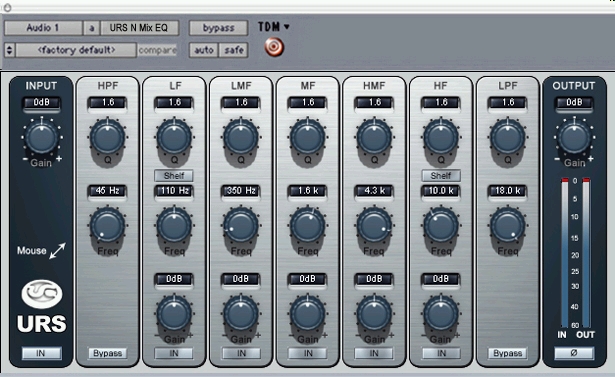615x377 pixels.
Task: Toggle the HMF band IN button
Action: tap(374, 353)
